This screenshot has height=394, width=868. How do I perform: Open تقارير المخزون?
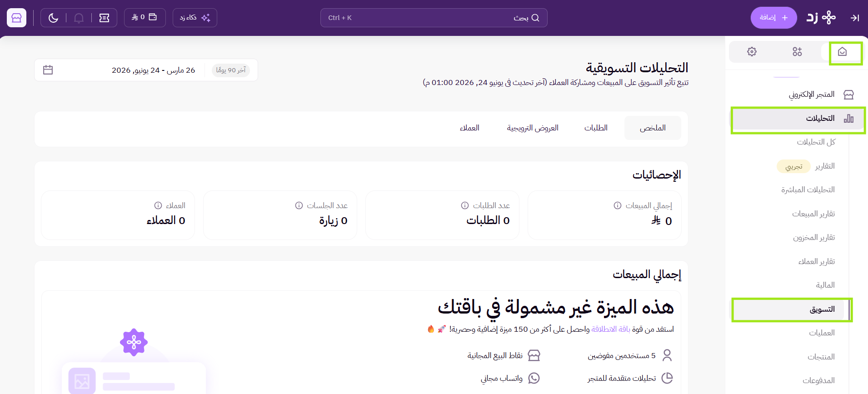tap(814, 238)
